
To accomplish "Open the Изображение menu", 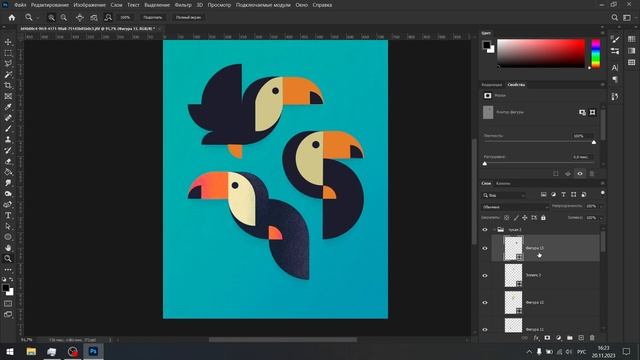I will [x=89, y=5].
